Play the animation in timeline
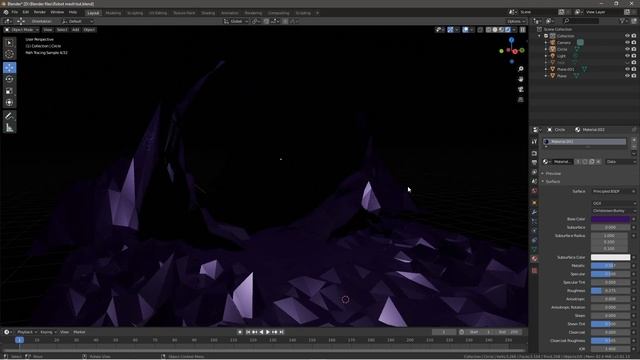The image size is (640, 360). (x=268, y=332)
